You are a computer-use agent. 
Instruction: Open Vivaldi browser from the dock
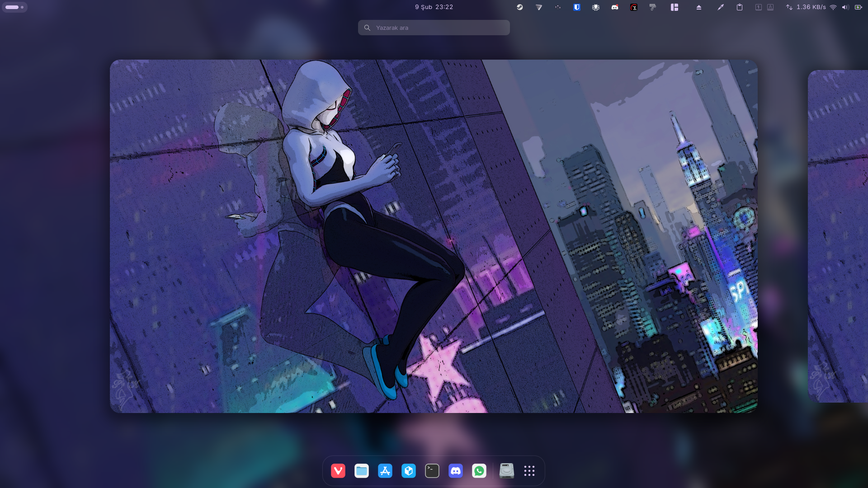point(338,471)
